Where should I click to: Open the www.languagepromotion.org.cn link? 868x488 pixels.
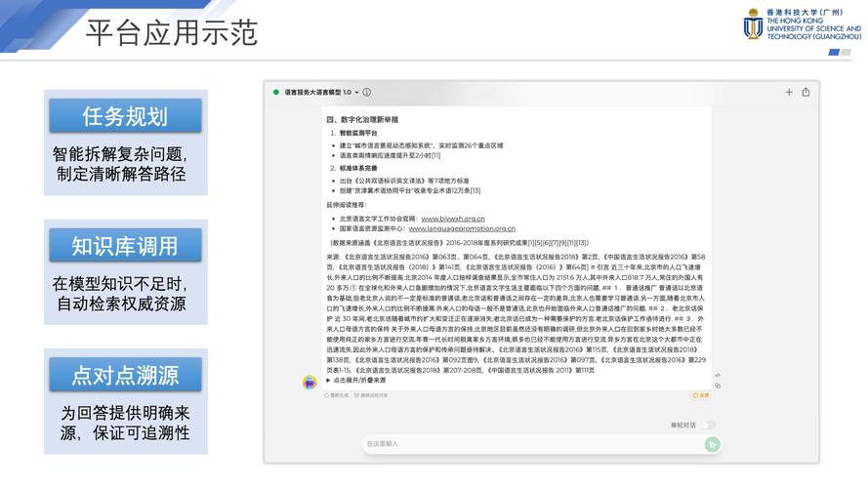(462, 228)
